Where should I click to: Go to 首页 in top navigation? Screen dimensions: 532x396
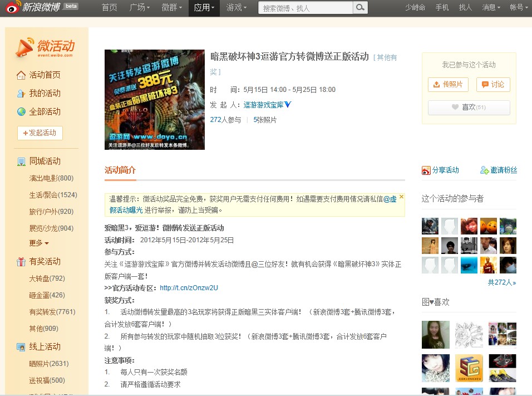click(x=109, y=7)
